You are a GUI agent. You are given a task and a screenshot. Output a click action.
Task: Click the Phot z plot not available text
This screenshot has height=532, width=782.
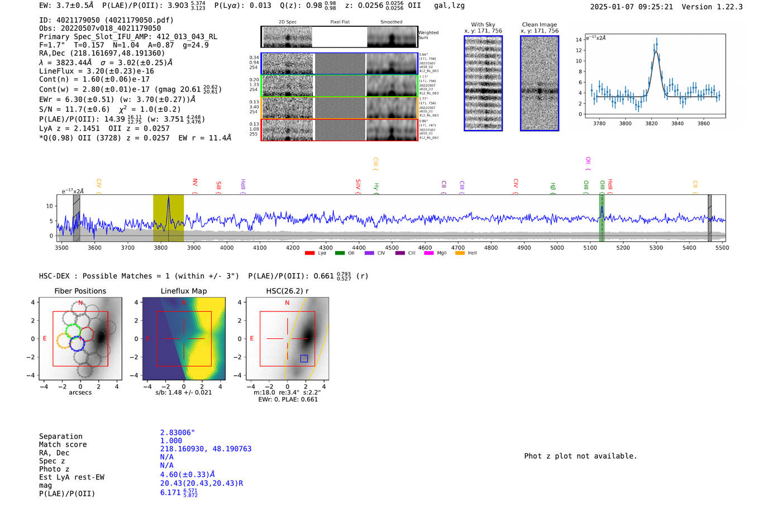pos(580,456)
